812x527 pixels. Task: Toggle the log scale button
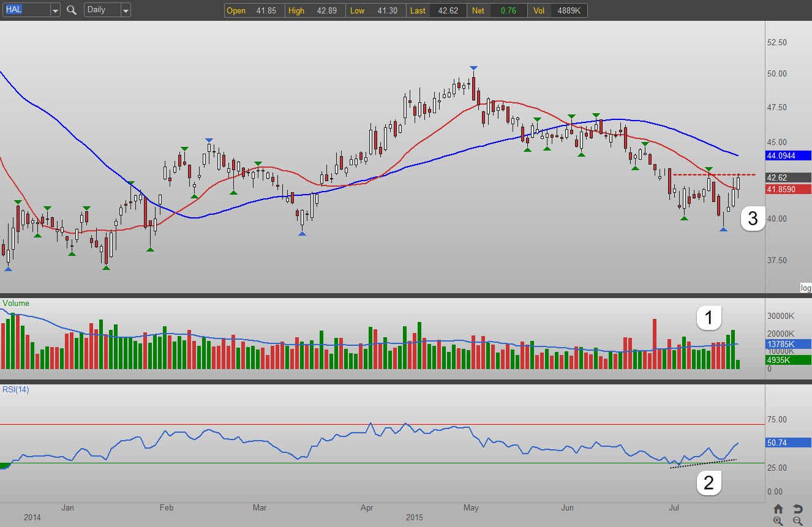point(805,288)
